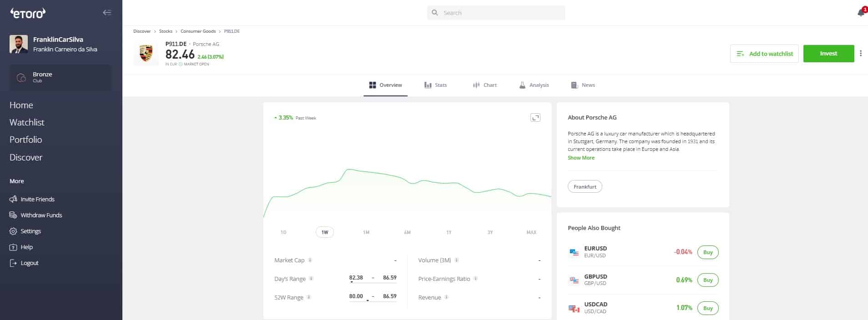Click the GBPUSD flag icon
This screenshot has width=868, height=320.
[574, 280]
